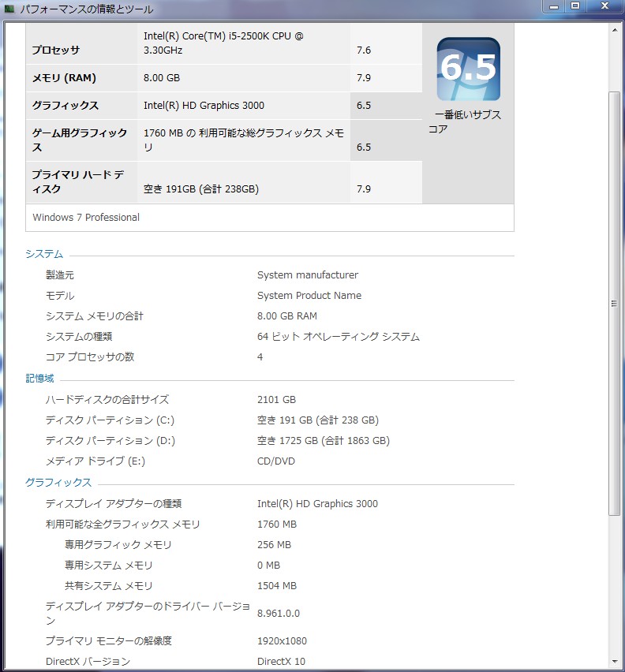The height and width of the screenshot is (672, 625).
Task: Click the Windows 7 Professional text
Action: point(86,217)
